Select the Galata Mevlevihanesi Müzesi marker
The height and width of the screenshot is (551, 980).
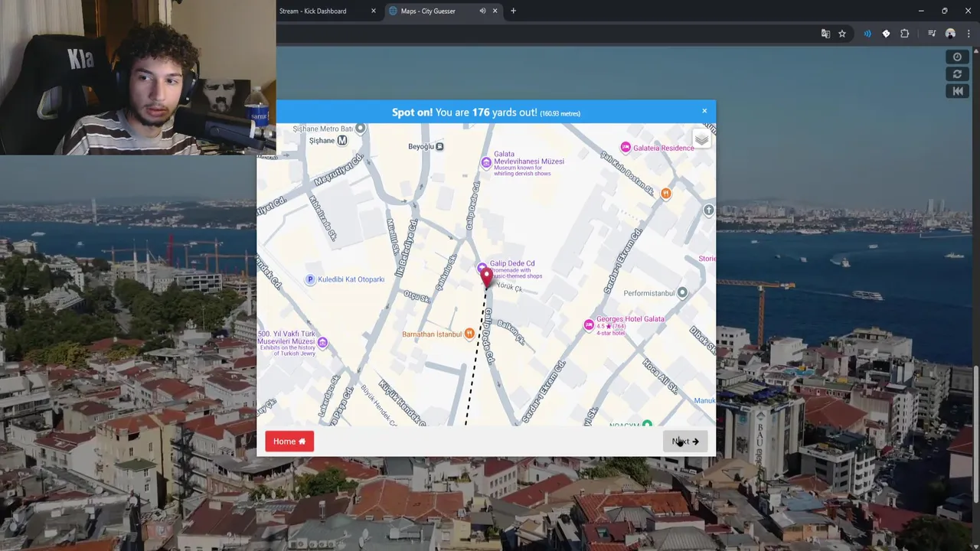point(485,162)
